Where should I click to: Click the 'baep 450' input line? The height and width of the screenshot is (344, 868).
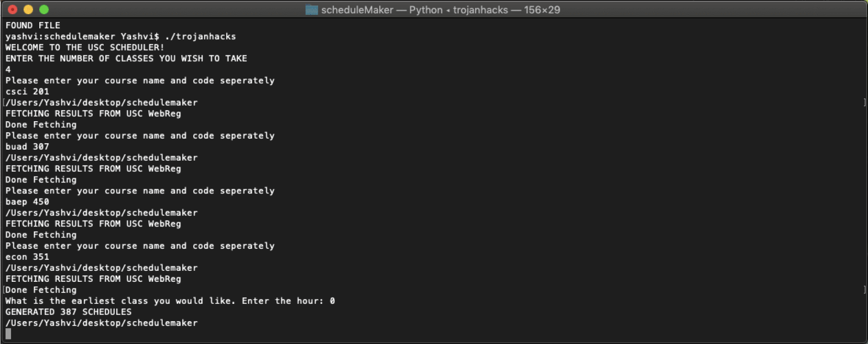click(x=27, y=202)
